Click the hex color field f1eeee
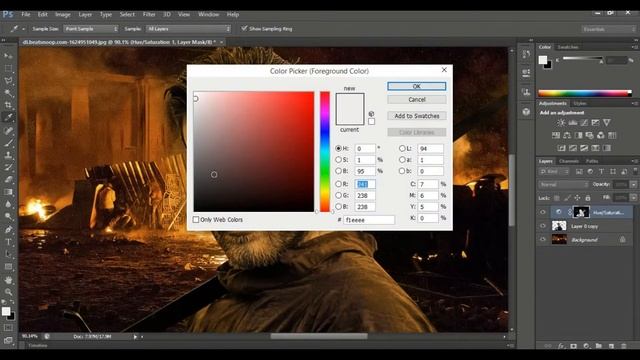640x360 pixels. click(369, 220)
